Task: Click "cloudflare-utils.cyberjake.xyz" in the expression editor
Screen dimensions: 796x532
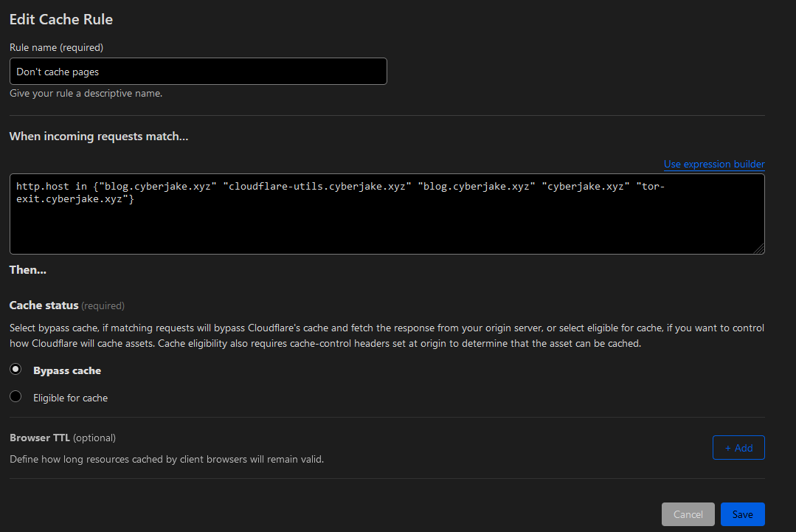Action: point(317,187)
